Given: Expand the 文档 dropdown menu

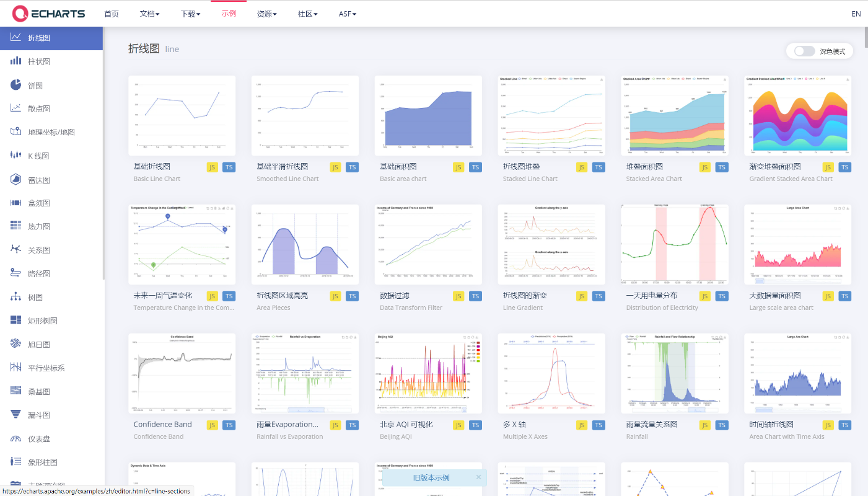Looking at the screenshot, I should pos(149,14).
